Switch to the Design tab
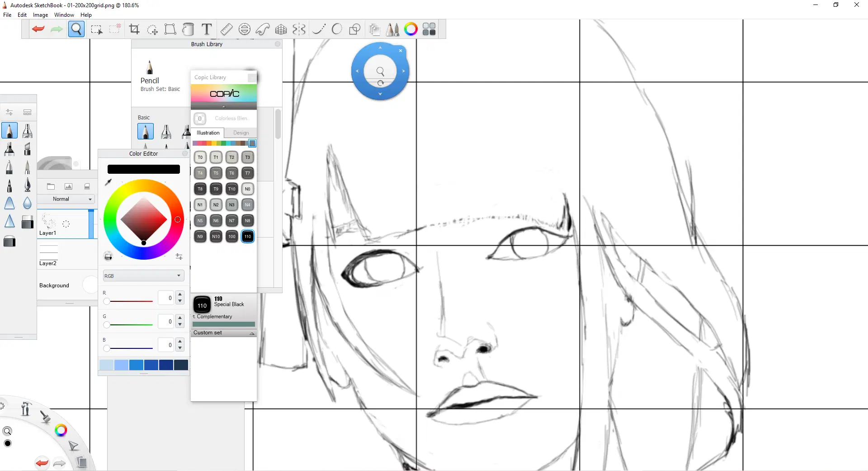 241,133
